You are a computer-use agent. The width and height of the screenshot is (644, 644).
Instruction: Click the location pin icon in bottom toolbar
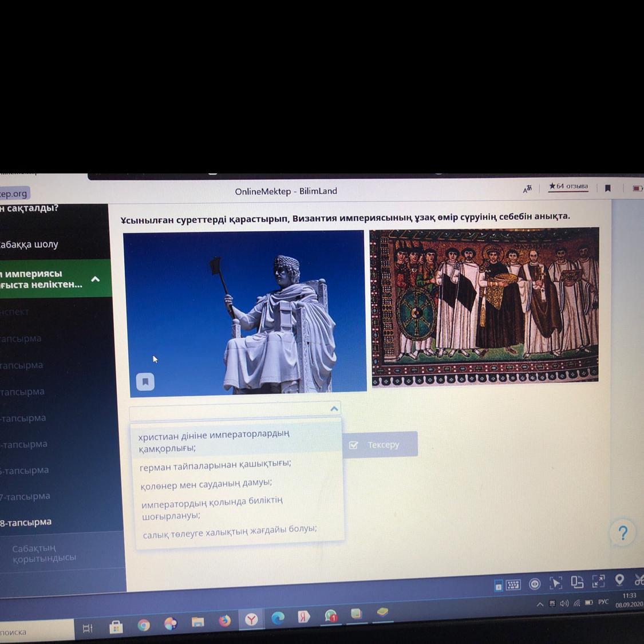tap(619, 579)
